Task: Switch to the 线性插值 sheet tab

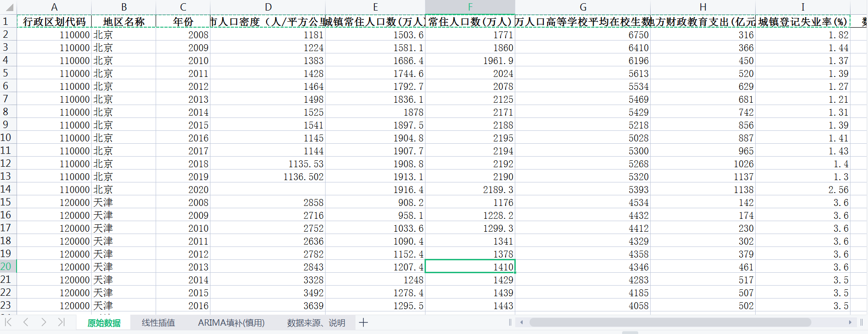Action: (158, 323)
